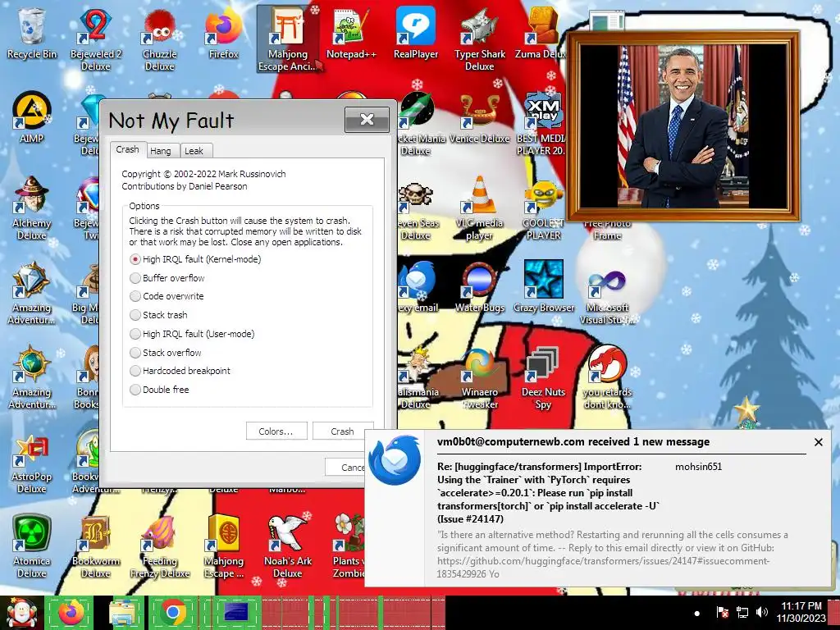Open the Thunderbird notification message subject

549,493
